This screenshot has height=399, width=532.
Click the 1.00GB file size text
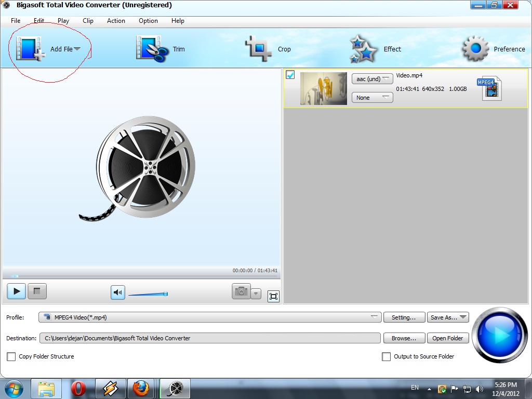click(x=458, y=89)
